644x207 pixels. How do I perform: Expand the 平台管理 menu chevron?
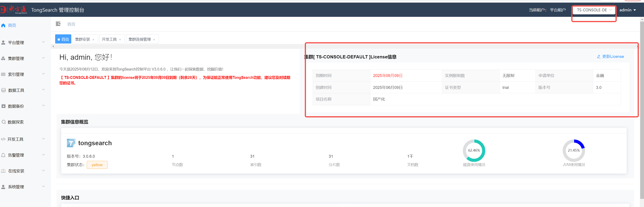tap(43, 42)
